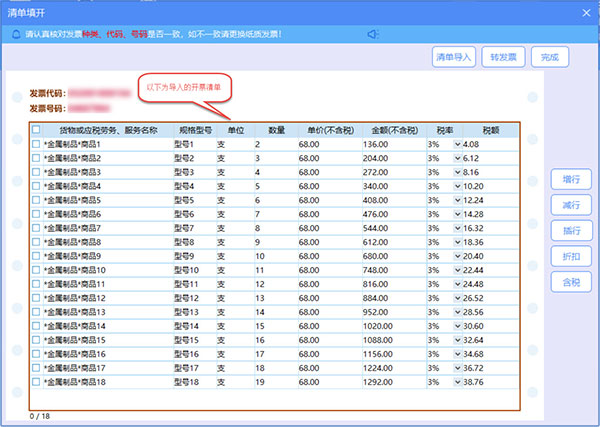Viewport: 600px width, 427px height.
Task: Close the 清单填开 window
Action: tap(584, 11)
